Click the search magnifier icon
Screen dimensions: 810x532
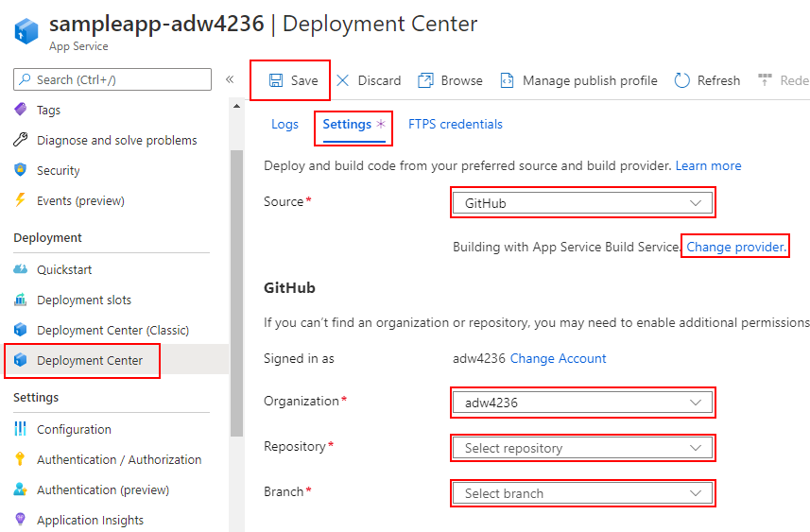coord(25,79)
